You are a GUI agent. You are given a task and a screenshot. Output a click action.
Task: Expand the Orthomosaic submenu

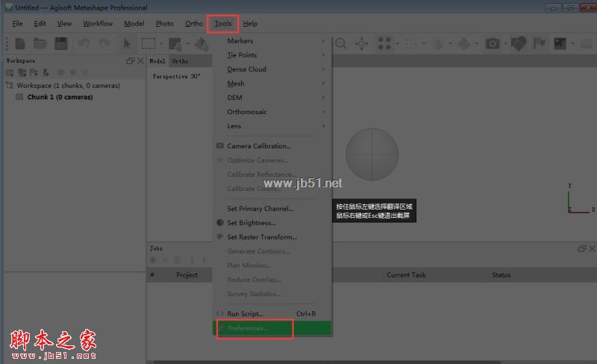tap(272, 112)
